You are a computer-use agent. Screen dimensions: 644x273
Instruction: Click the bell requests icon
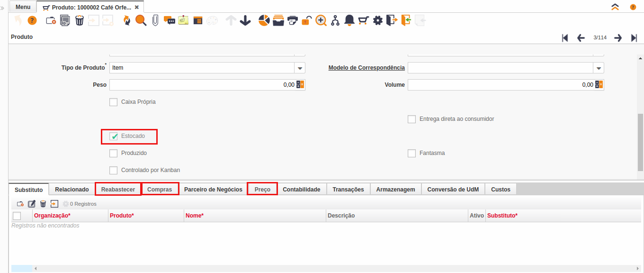pos(349,20)
